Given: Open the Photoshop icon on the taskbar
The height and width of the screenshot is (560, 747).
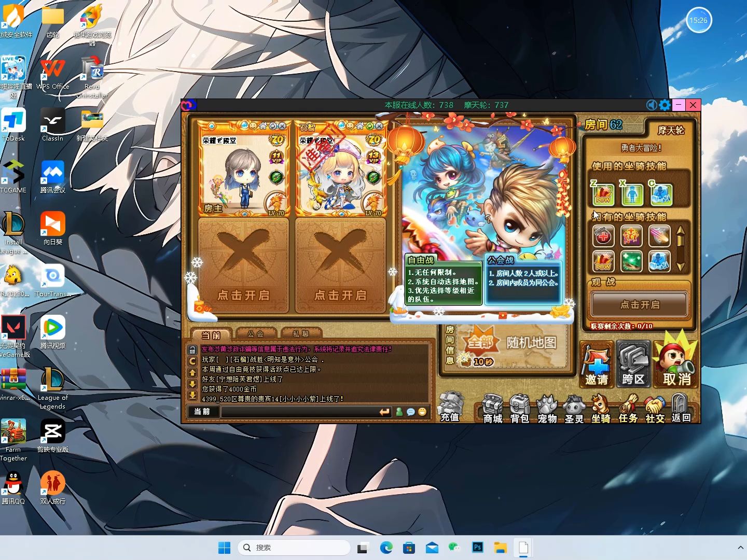Looking at the screenshot, I should tap(478, 548).
